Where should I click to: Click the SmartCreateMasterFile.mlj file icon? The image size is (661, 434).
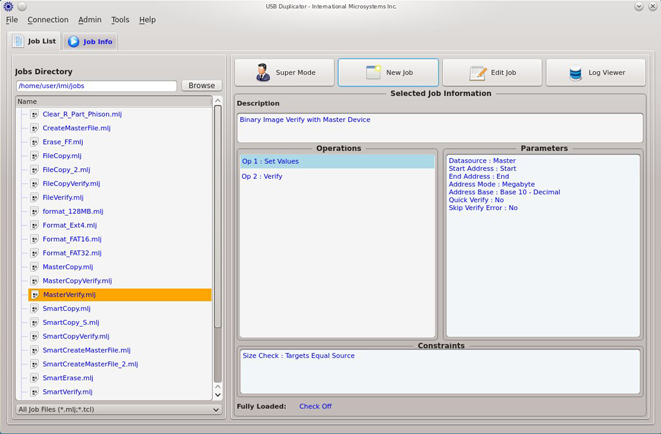click(35, 351)
